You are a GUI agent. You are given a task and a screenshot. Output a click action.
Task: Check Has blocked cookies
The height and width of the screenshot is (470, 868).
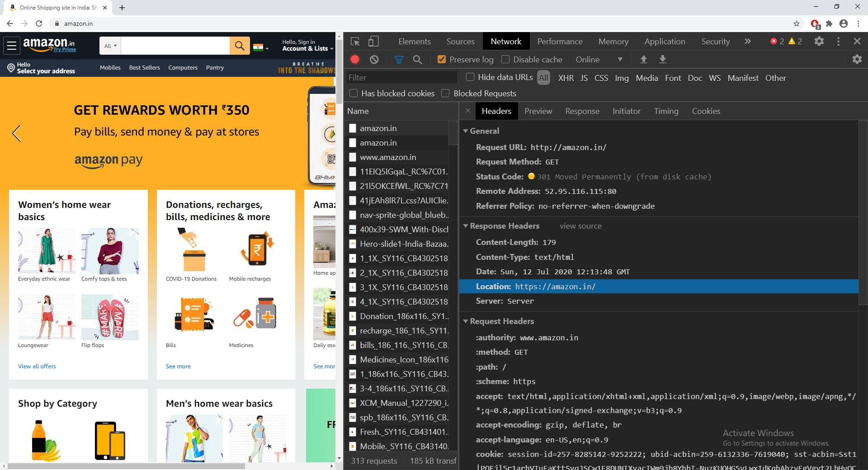354,93
